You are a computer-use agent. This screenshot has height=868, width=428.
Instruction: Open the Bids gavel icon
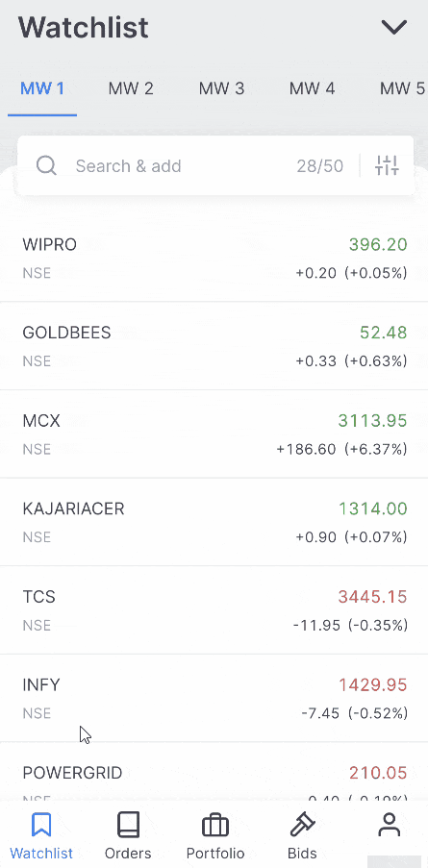pyautogui.click(x=302, y=825)
